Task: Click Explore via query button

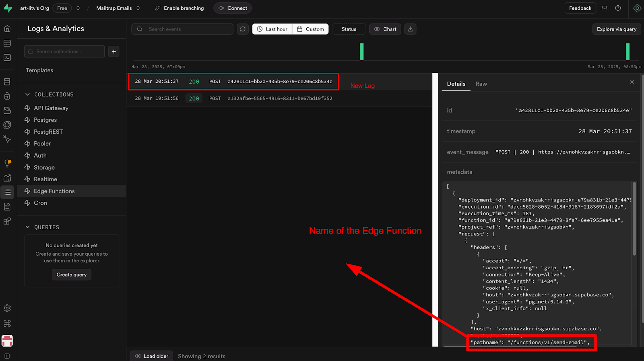Action: 617,29
